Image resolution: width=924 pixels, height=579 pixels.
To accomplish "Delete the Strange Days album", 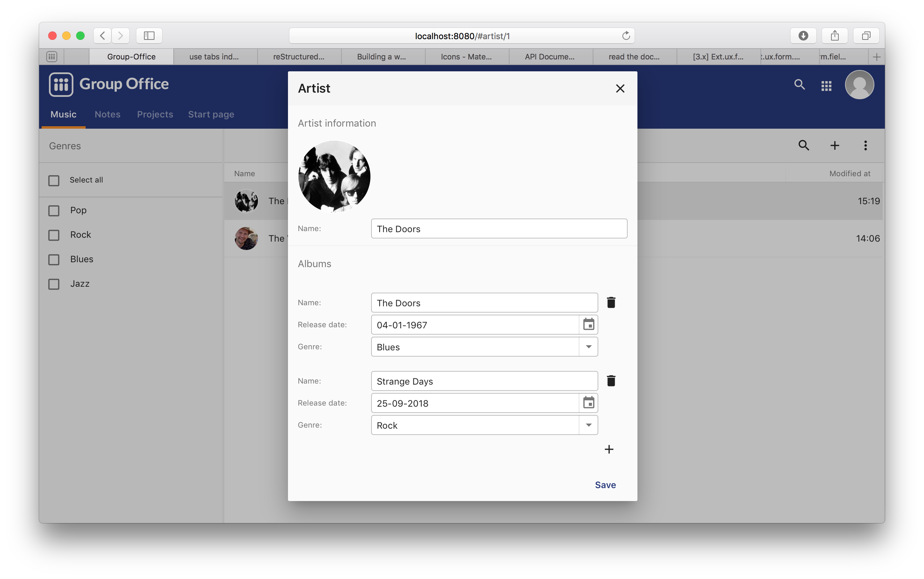I will pos(611,381).
